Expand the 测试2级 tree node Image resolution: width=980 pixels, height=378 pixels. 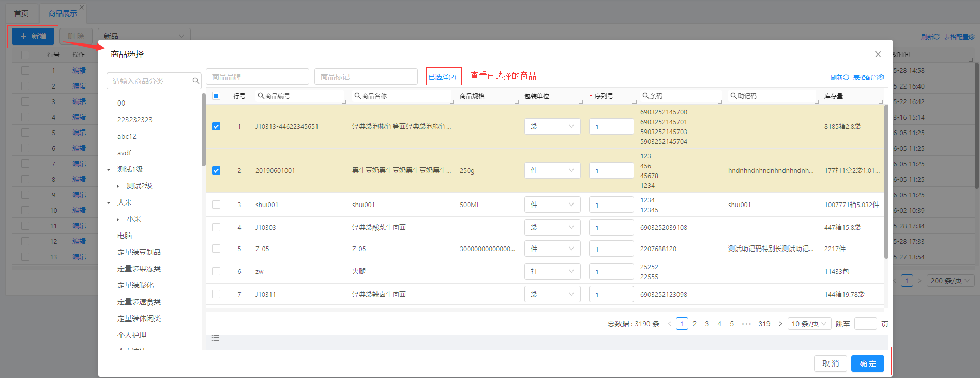(x=118, y=186)
